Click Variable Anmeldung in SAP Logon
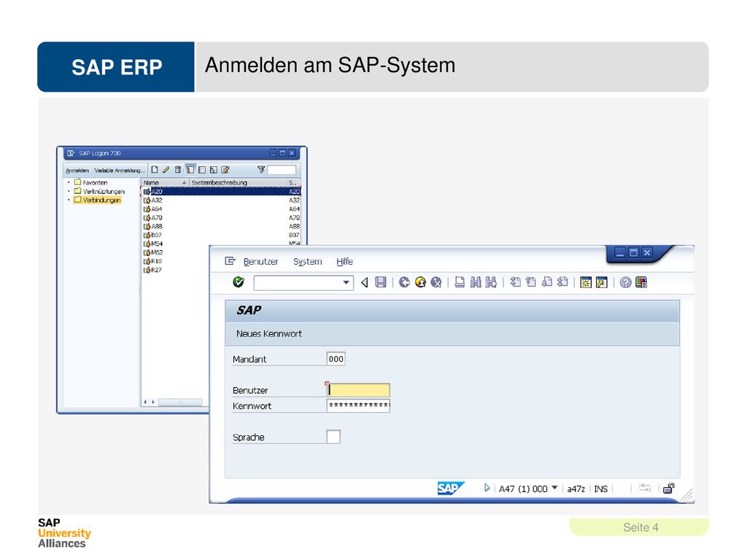 point(119,171)
